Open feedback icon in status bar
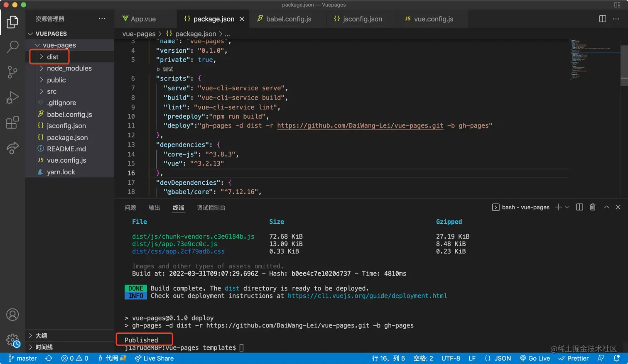The width and height of the screenshot is (628, 364). point(601,358)
